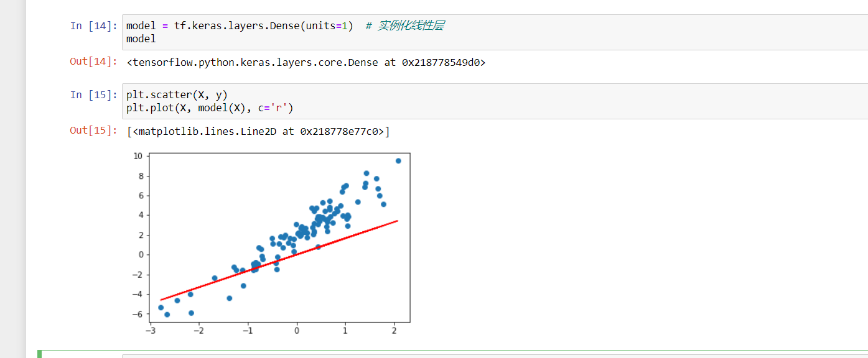Image resolution: width=868 pixels, height=358 pixels.
Task: Click the Dense layer object output text
Action: [306, 62]
